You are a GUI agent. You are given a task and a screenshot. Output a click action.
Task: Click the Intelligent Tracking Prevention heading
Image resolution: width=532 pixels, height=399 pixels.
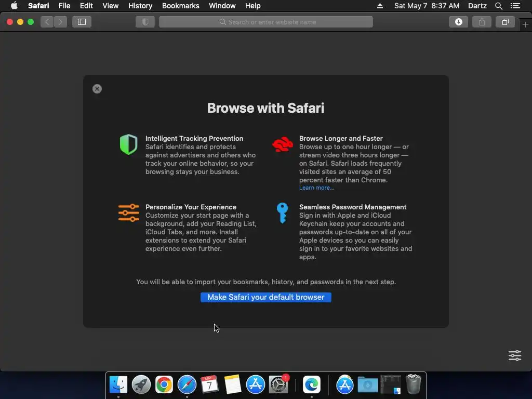point(194,138)
